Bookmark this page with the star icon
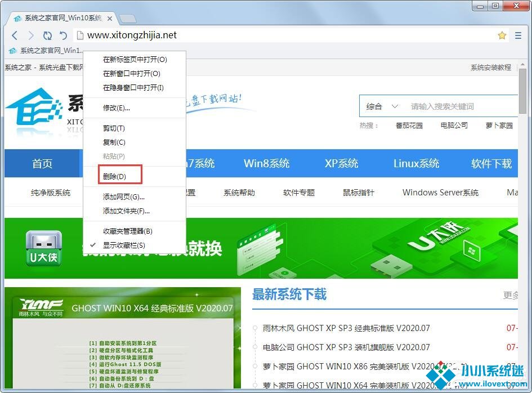The width and height of the screenshot is (532, 393). [502, 35]
